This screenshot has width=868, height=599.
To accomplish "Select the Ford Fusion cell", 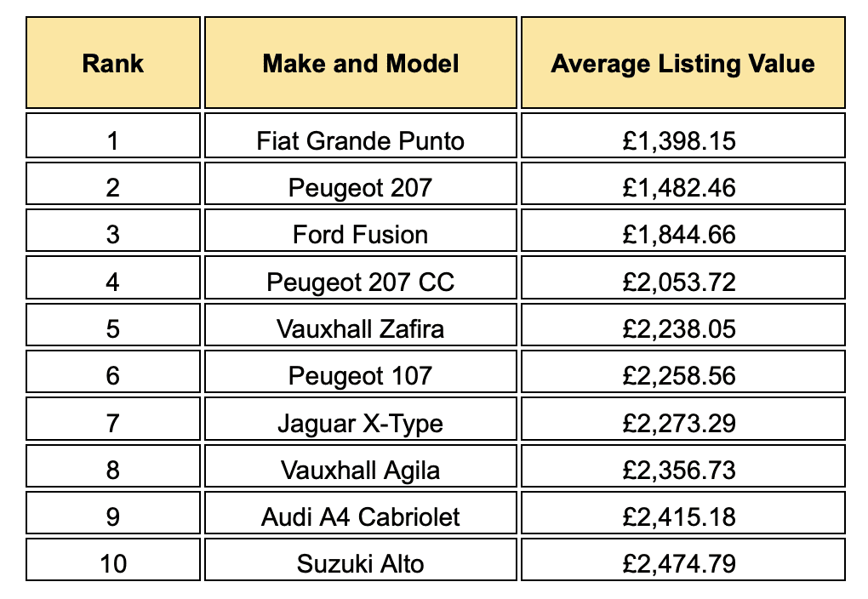I will click(360, 231).
